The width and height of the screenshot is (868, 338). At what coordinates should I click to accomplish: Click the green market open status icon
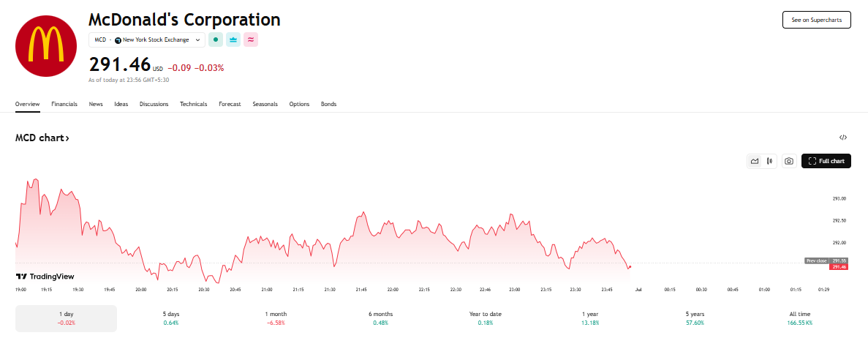tap(215, 40)
